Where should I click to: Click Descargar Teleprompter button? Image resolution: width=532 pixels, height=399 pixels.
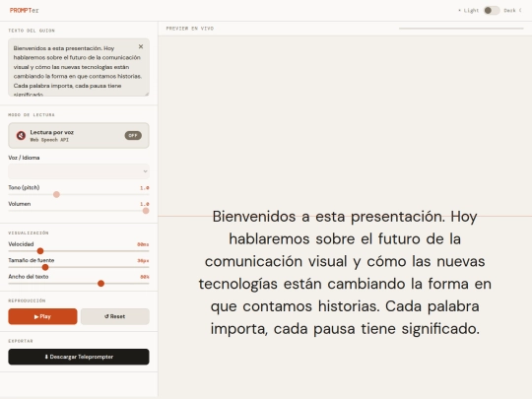tap(79, 357)
